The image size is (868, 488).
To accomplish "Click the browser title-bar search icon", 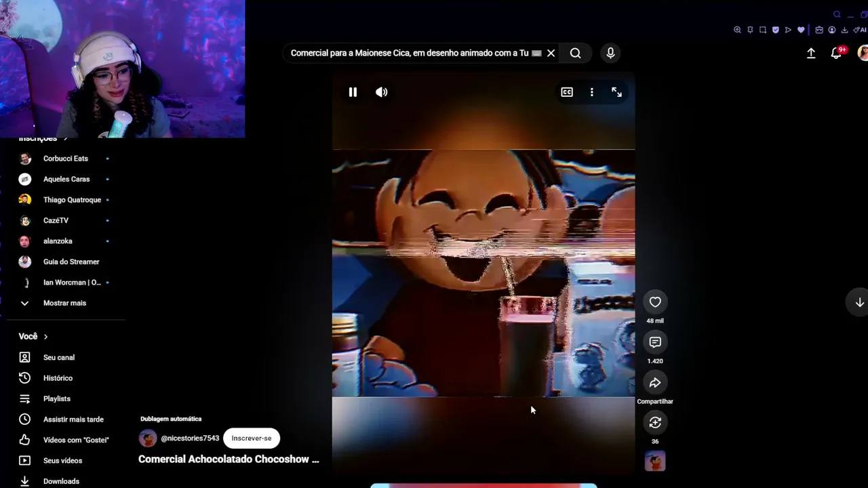I will pyautogui.click(x=837, y=14).
